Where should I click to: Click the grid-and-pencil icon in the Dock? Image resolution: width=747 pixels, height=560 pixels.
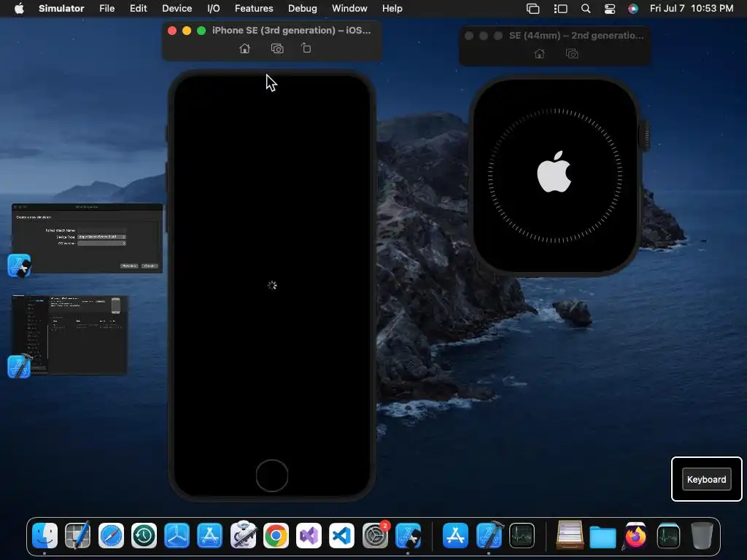[x=77, y=536]
